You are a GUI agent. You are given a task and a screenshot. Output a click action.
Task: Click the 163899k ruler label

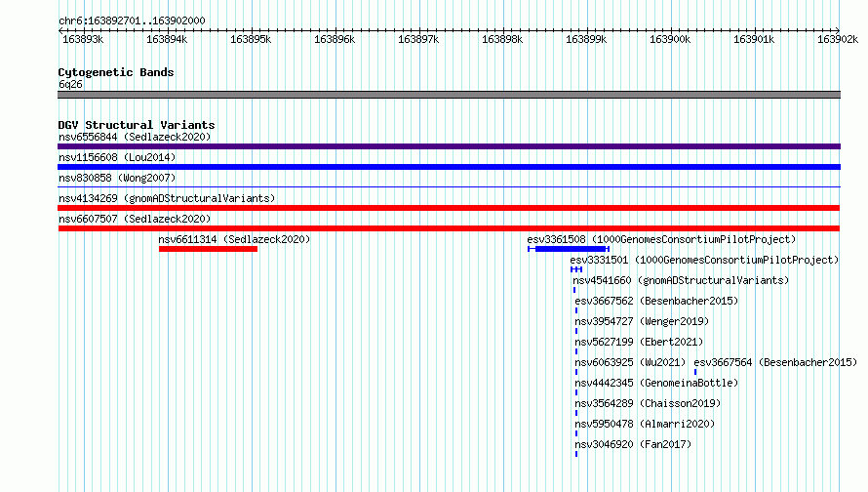pos(586,39)
